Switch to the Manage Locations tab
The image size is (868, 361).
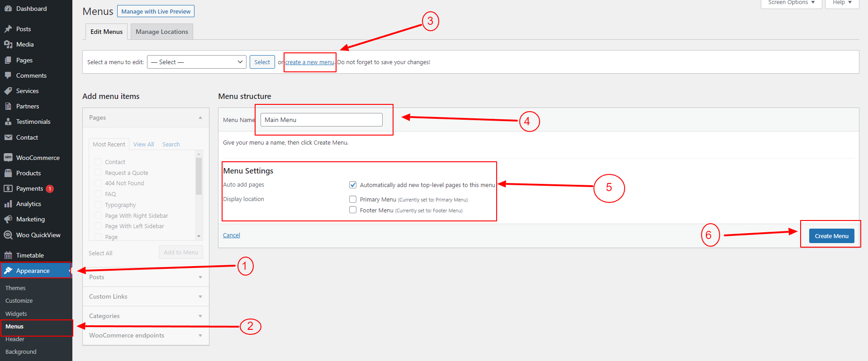pyautogui.click(x=162, y=32)
